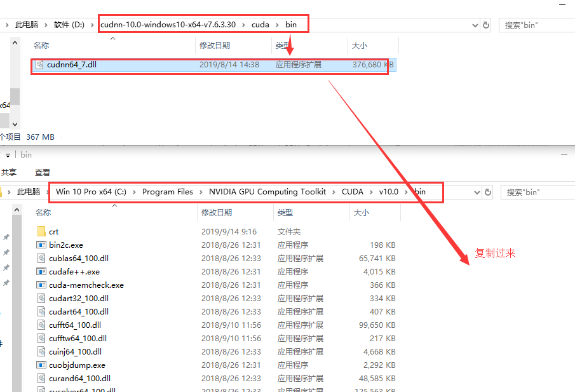The image size is (575, 392).
Task: Go to Program Files breadcrumb
Action: (x=168, y=192)
